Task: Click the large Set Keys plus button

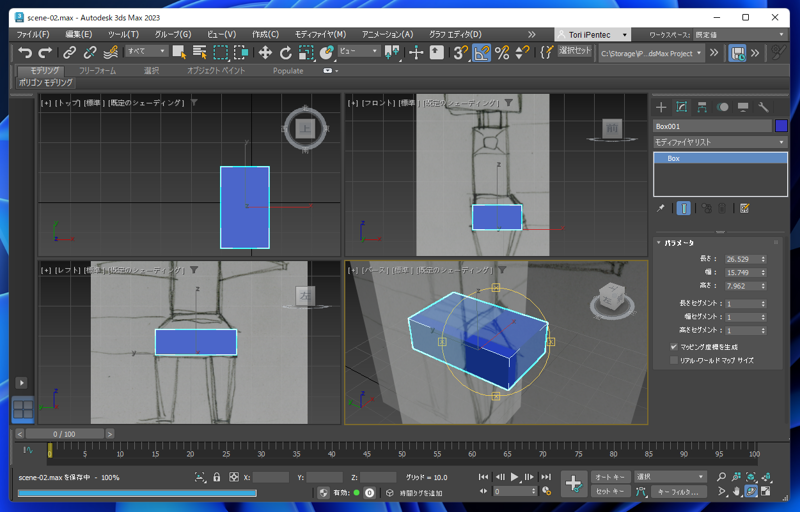Action: pos(573,483)
